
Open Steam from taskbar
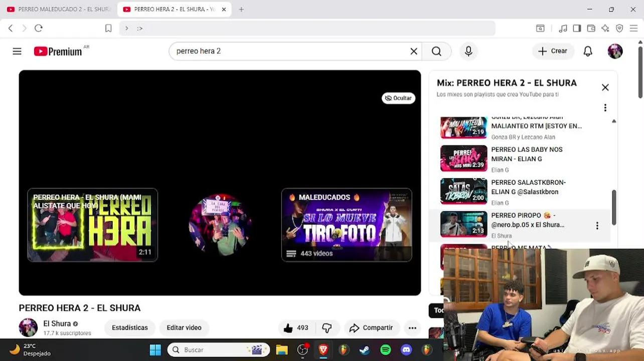coord(365,350)
